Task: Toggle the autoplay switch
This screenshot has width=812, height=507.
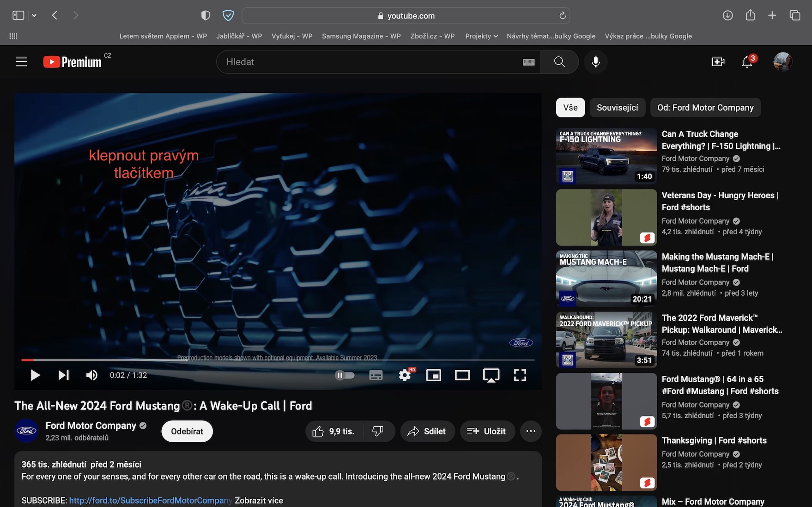Action: tap(345, 375)
